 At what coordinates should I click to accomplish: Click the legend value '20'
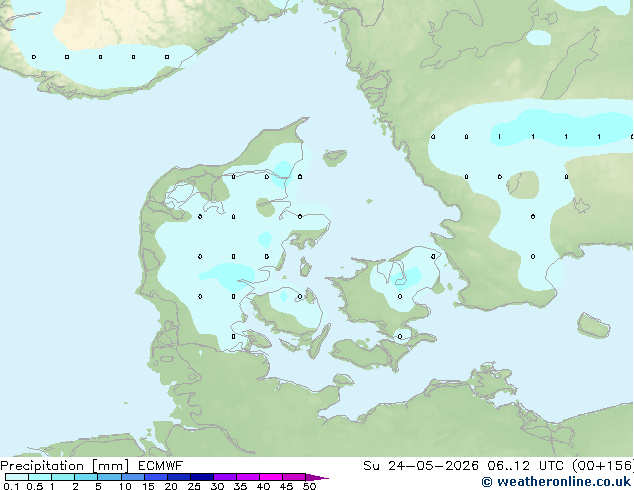coord(171,486)
